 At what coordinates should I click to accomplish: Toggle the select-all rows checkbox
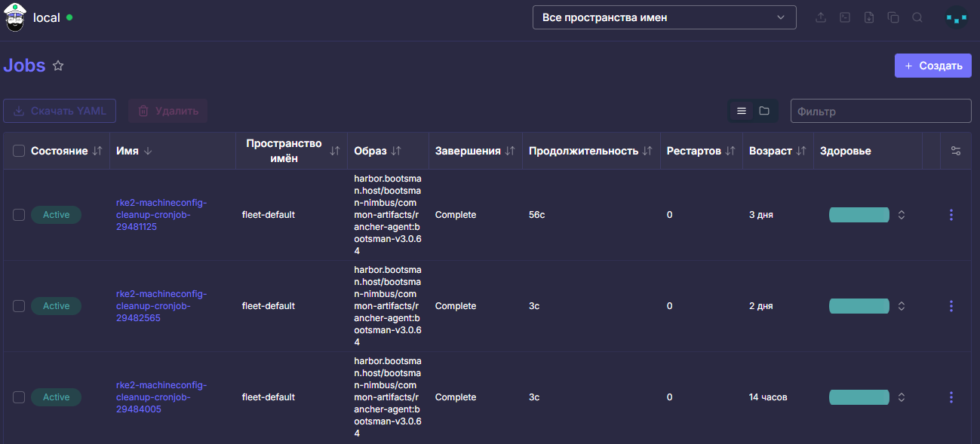tap(19, 151)
